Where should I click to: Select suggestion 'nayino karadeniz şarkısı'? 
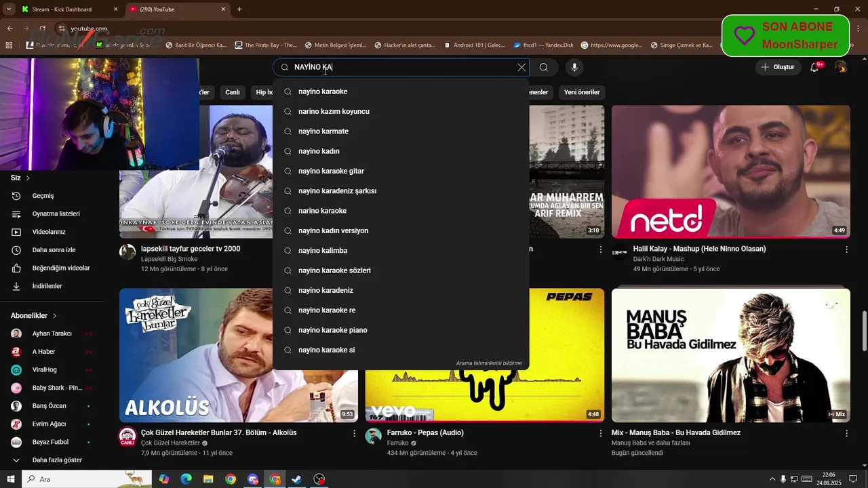click(401, 191)
